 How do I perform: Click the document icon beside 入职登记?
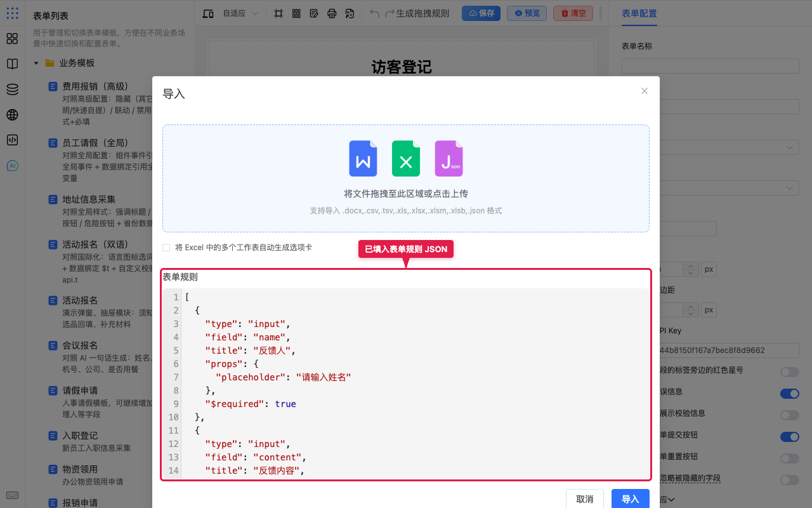click(x=53, y=436)
